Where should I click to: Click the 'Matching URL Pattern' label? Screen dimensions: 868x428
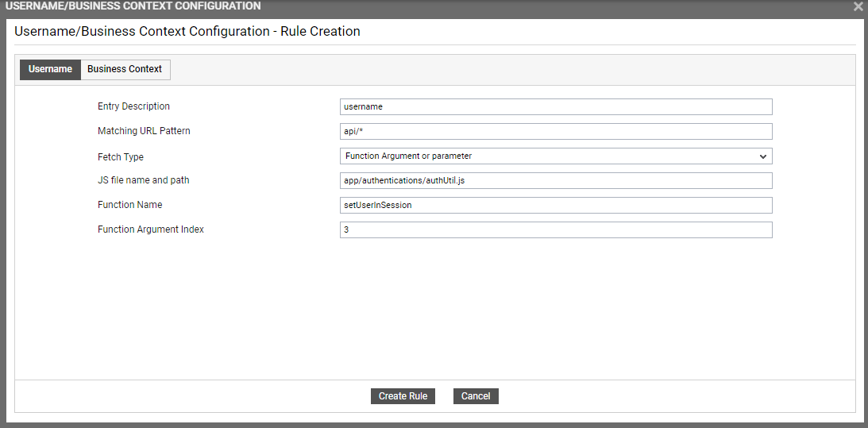tap(144, 131)
